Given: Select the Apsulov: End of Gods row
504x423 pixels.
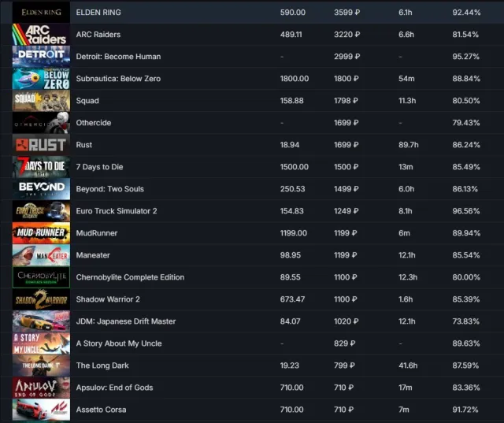Looking at the screenshot, I should click(x=252, y=388).
